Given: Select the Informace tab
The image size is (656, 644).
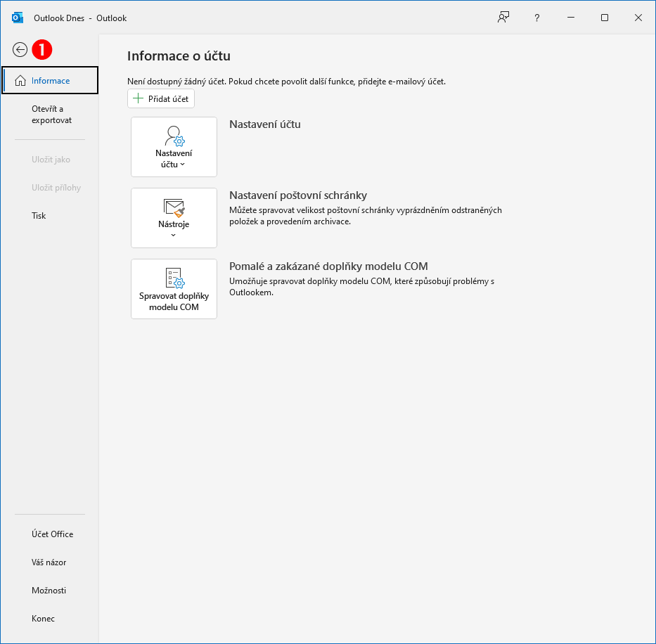Looking at the screenshot, I should click(50, 80).
